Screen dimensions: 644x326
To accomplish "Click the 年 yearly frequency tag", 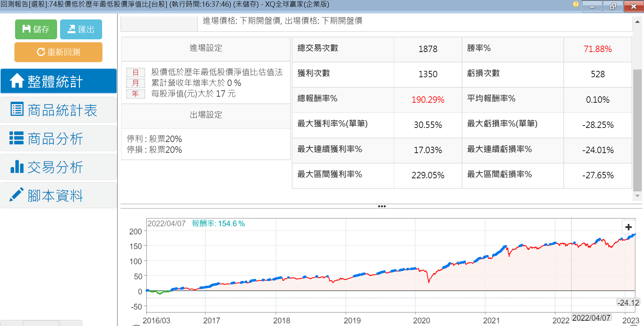I will [x=135, y=94].
